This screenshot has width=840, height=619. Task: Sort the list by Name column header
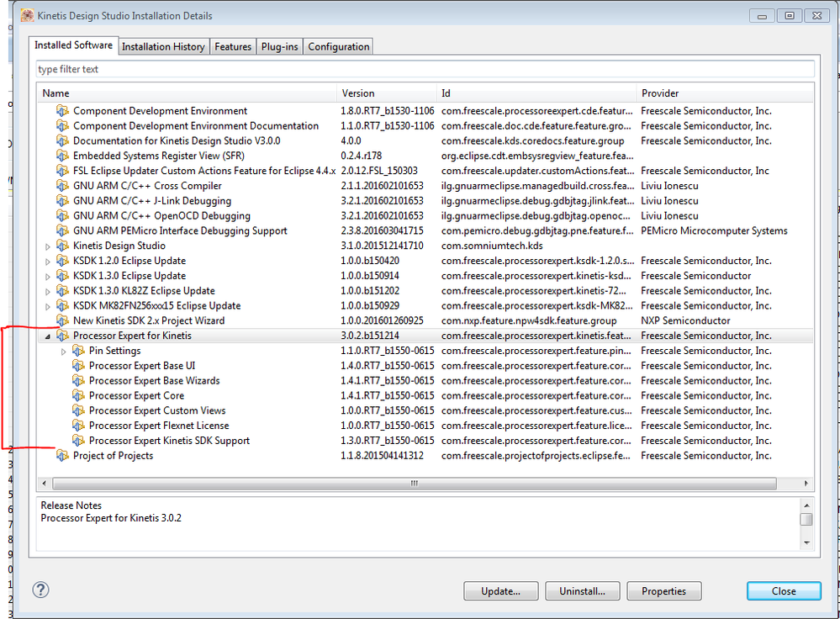click(x=187, y=93)
